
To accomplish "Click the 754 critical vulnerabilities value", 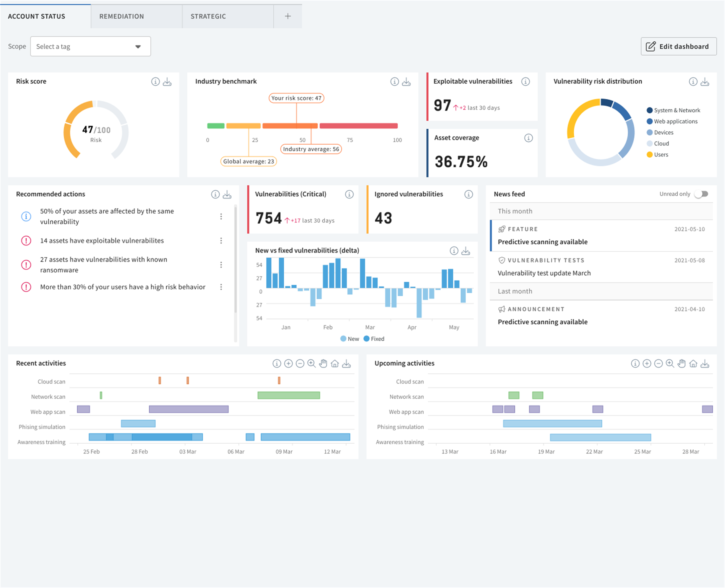I will 269,218.
